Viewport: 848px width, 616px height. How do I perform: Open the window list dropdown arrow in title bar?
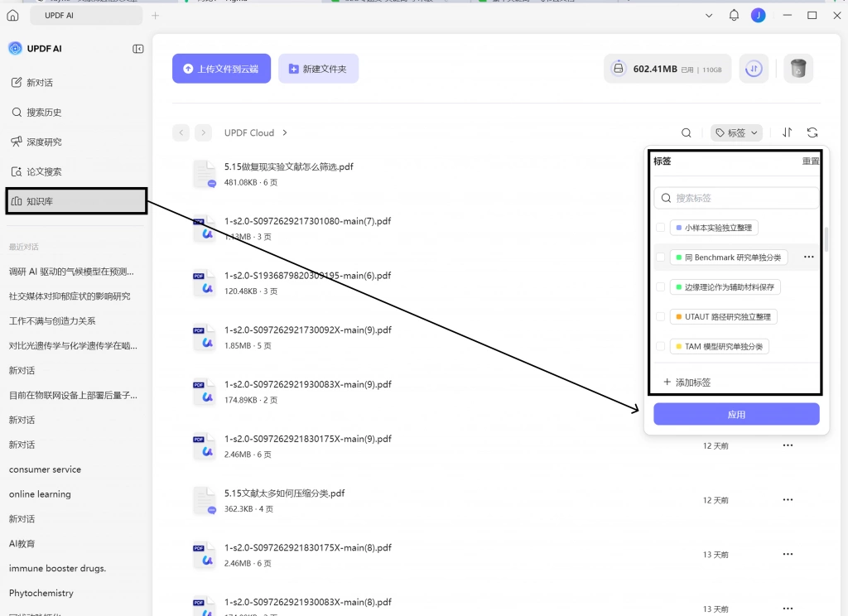click(x=709, y=16)
